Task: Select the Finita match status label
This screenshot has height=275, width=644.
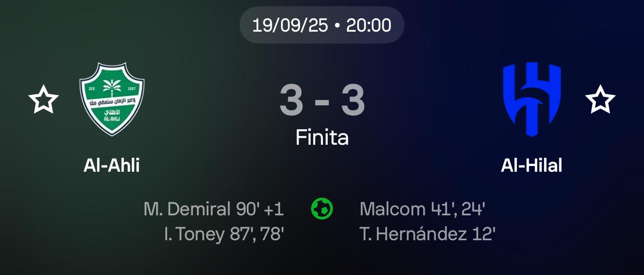Action: pyautogui.click(x=322, y=137)
